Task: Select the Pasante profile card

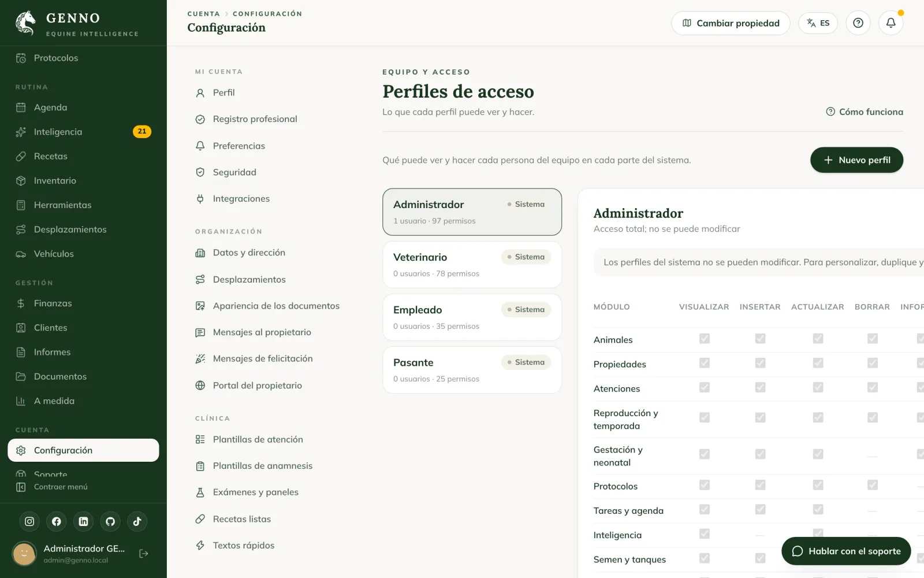Action: [472, 370]
